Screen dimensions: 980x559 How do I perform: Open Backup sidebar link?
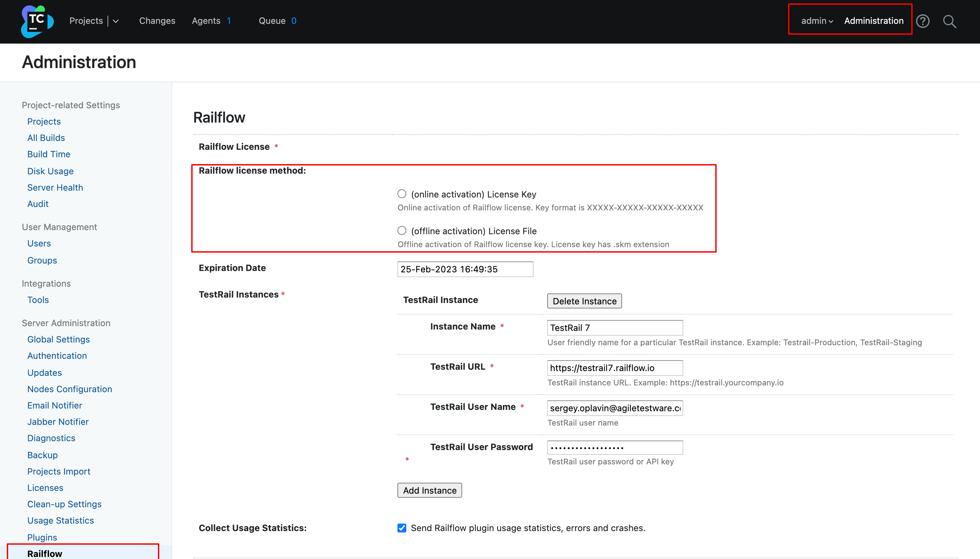[x=42, y=455]
